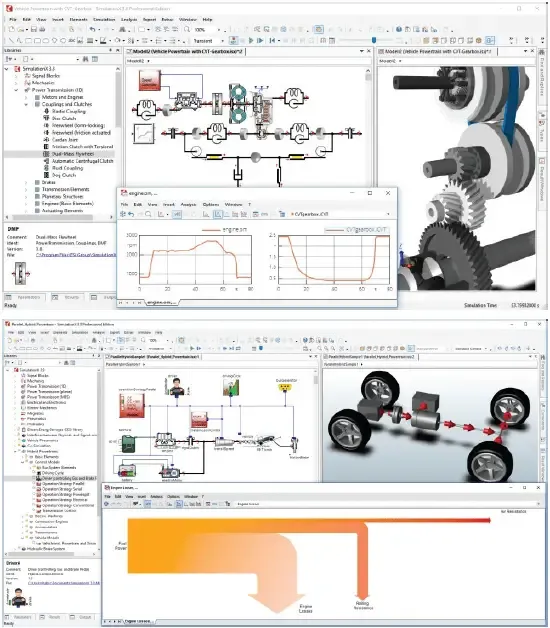Adjust the simulation speed slider in toolbar

(x=374, y=40)
